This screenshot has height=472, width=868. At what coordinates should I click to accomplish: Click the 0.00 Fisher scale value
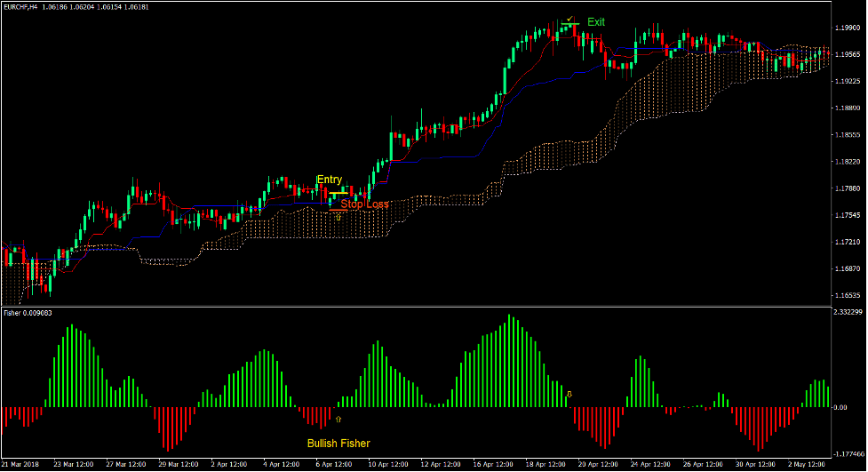point(840,407)
